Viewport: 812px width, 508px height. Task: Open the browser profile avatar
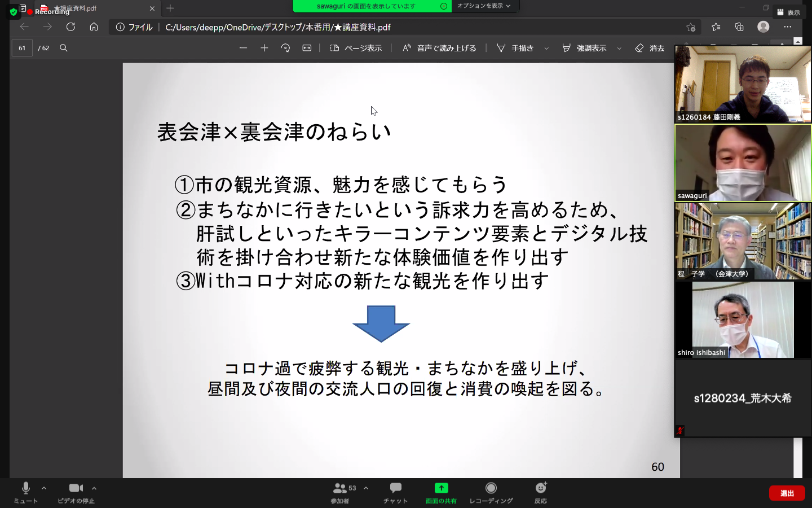764,27
